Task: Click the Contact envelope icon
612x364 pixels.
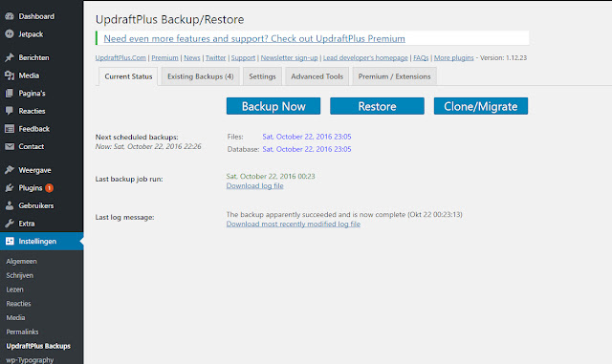Action: click(10, 146)
